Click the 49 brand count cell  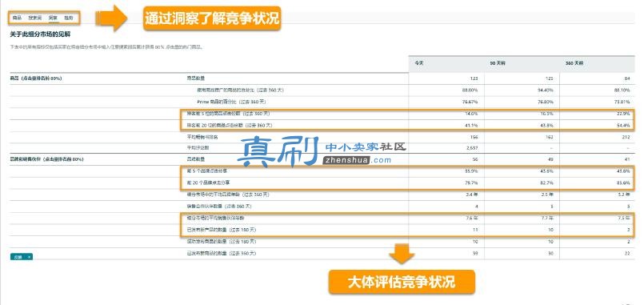coord(550,159)
